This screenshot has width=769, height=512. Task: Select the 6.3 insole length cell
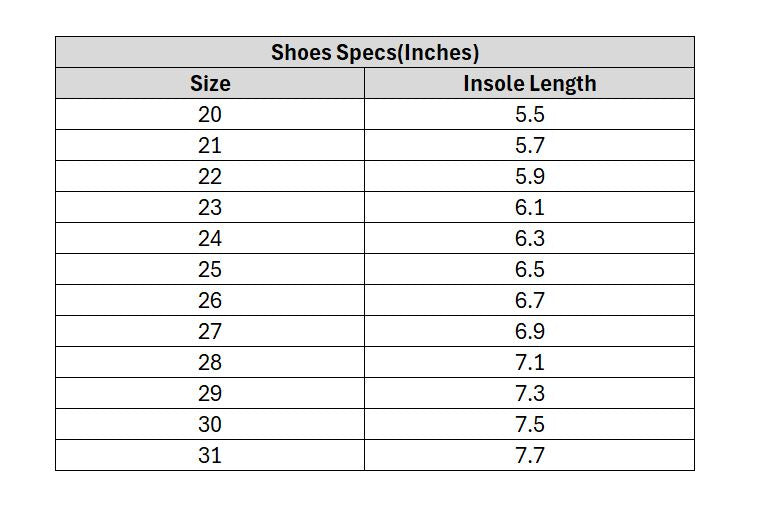click(530, 238)
